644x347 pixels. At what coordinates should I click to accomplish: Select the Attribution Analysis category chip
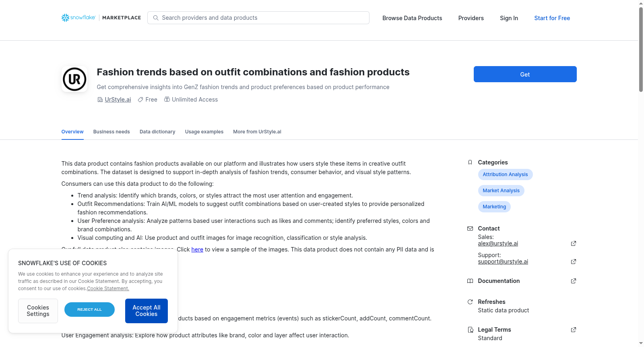click(x=505, y=175)
